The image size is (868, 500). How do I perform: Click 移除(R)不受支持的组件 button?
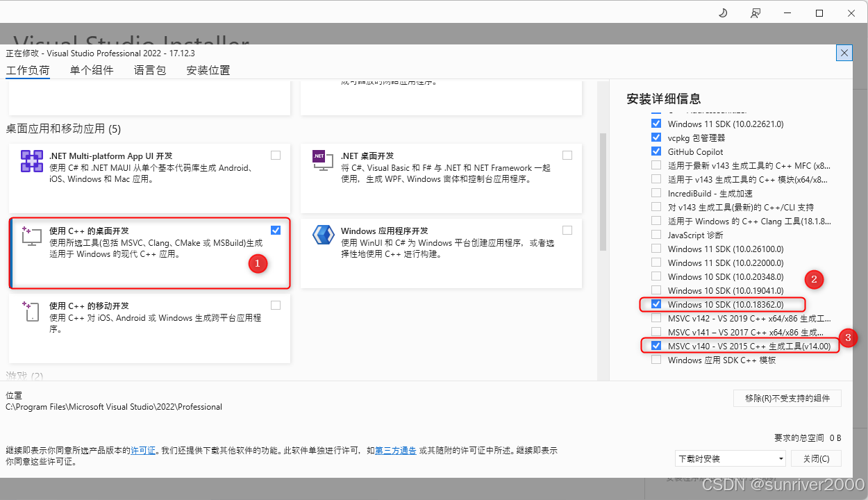pos(787,398)
